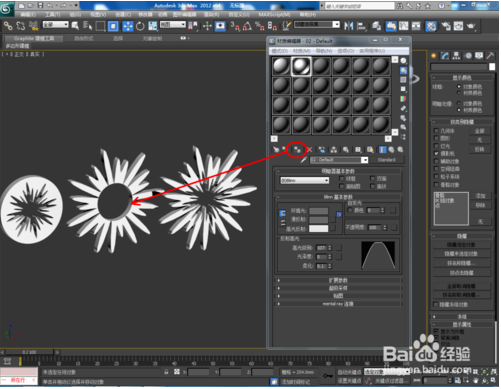This screenshot has width=501, height=389.
Task: Click 反转 button in hide by category
Action: (x=479, y=149)
